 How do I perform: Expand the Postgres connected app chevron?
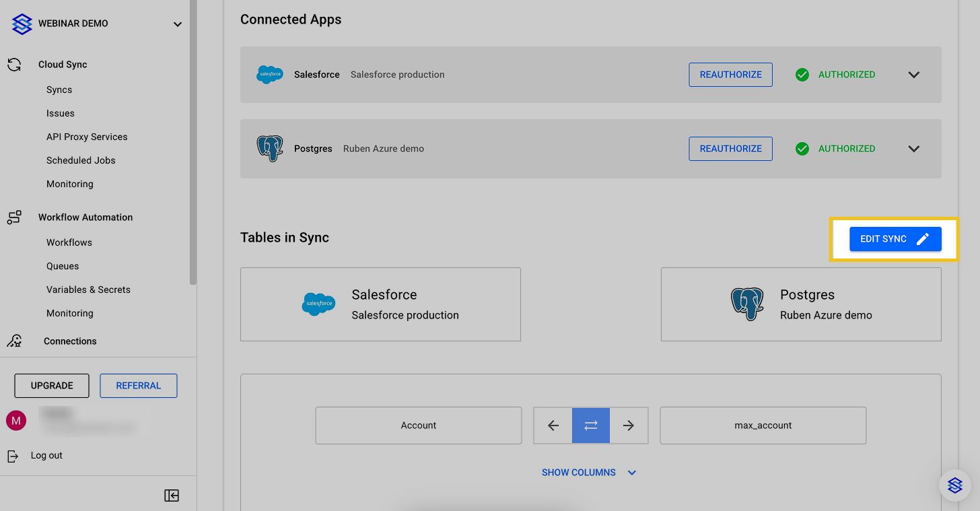[913, 149]
